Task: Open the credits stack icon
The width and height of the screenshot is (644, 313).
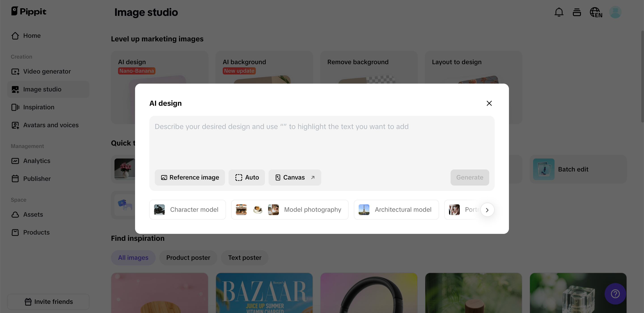Action: point(576,12)
